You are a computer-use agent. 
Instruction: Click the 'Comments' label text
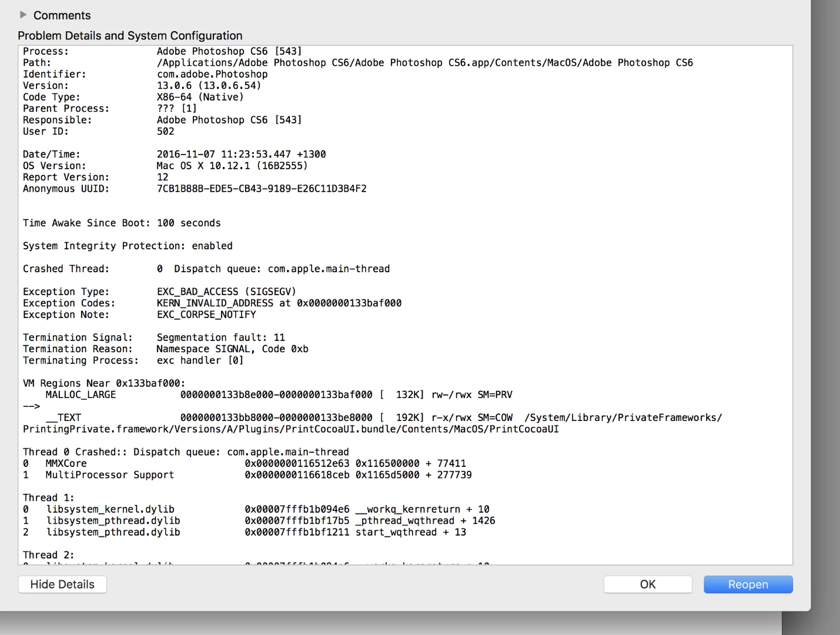pos(62,15)
